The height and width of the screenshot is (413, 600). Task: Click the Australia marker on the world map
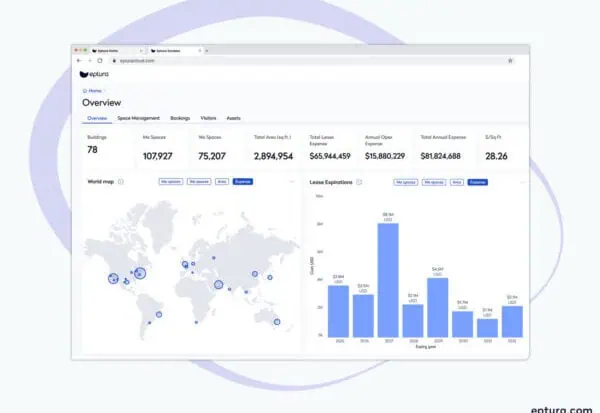coord(277,322)
